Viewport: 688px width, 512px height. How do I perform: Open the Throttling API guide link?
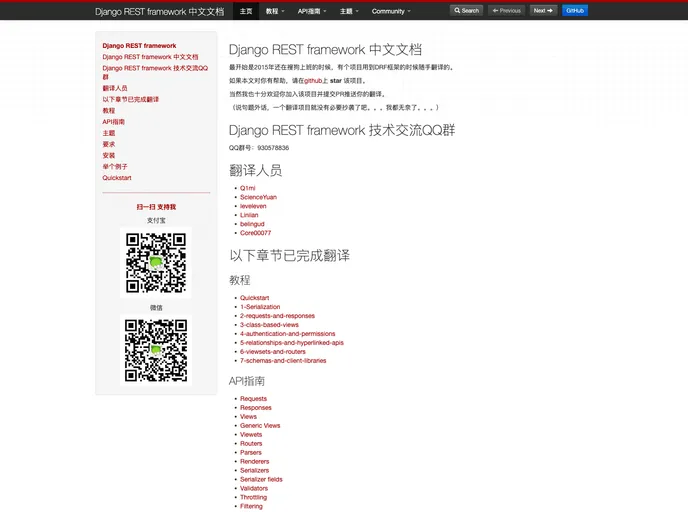click(x=253, y=498)
